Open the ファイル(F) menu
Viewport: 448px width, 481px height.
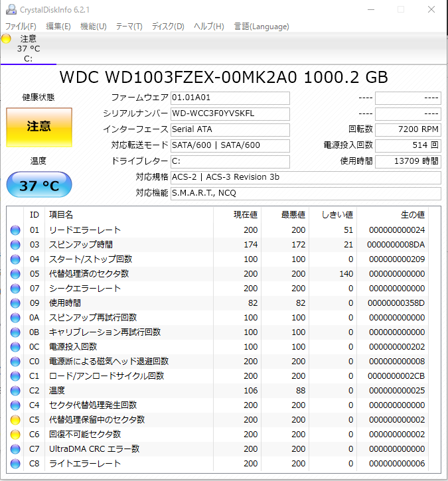[21, 27]
